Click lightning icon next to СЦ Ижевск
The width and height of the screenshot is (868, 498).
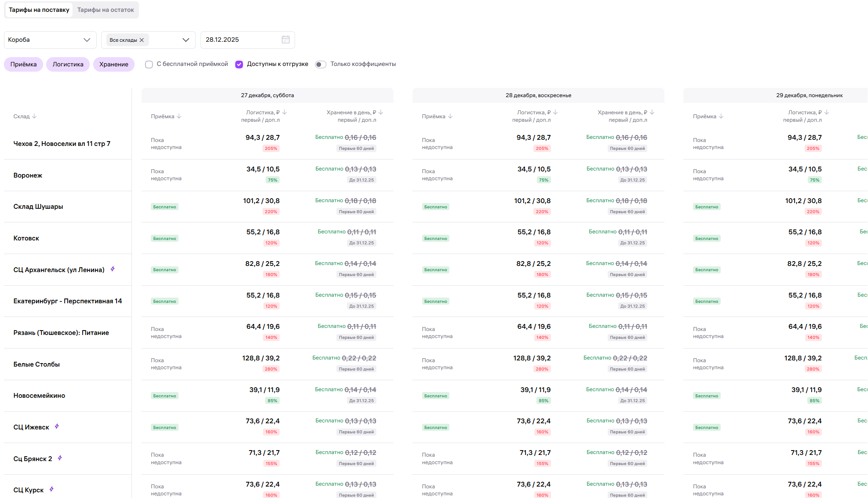(x=57, y=426)
